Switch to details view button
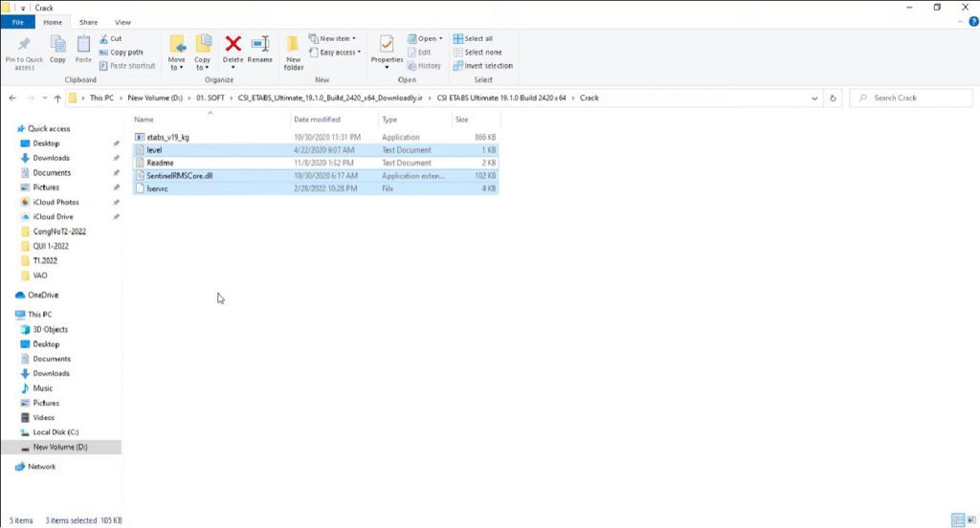The image size is (980, 528). pos(957,520)
